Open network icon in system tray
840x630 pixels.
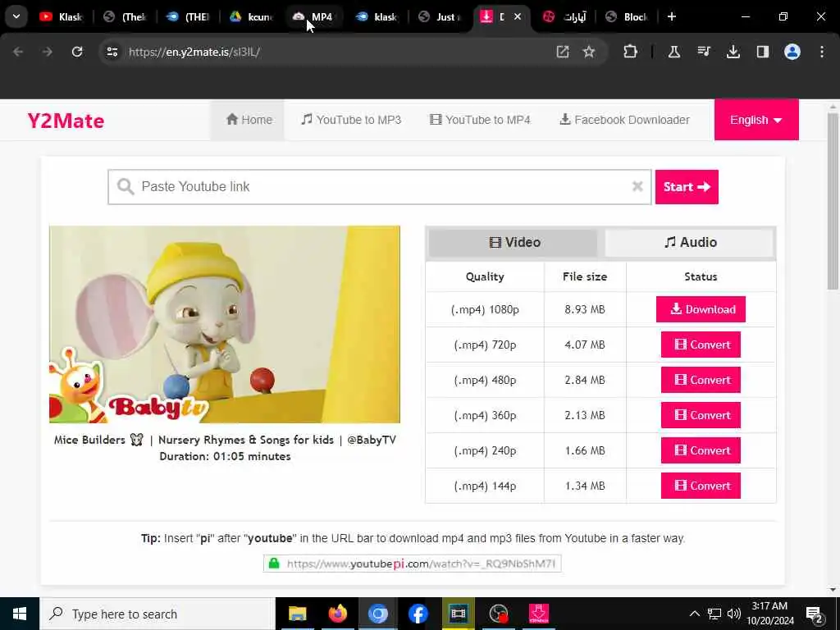click(714, 614)
